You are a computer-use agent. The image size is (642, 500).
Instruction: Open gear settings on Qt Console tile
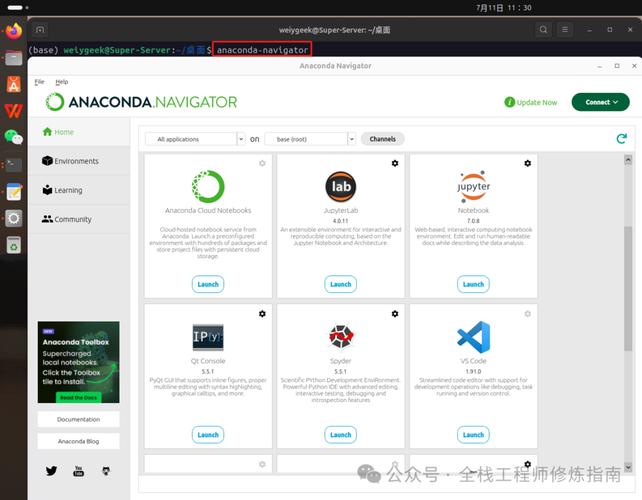point(262,314)
